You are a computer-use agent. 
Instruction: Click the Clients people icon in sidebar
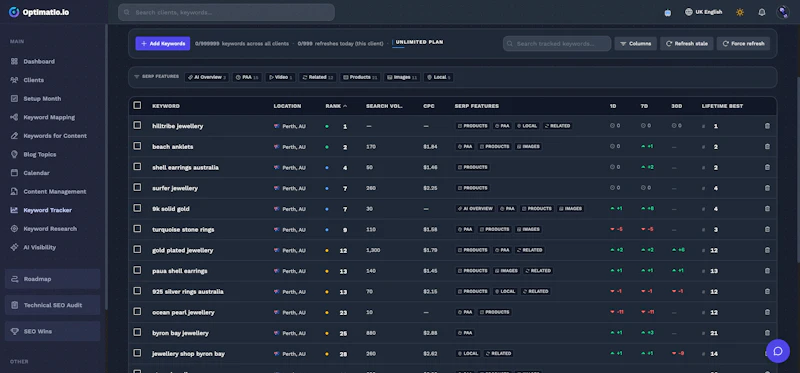pos(14,80)
